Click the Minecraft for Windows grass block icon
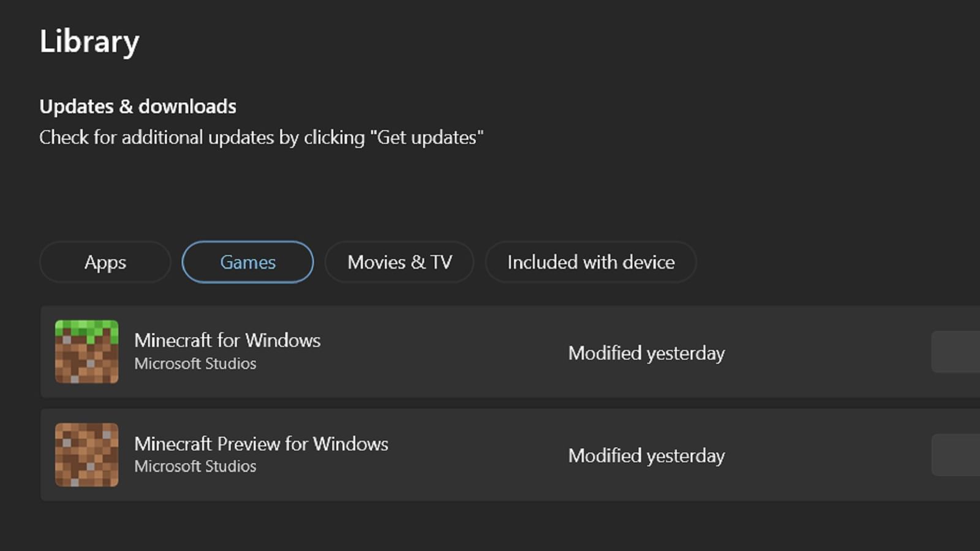The width and height of the screenshot is (980, 551). (x=86, y=351)
